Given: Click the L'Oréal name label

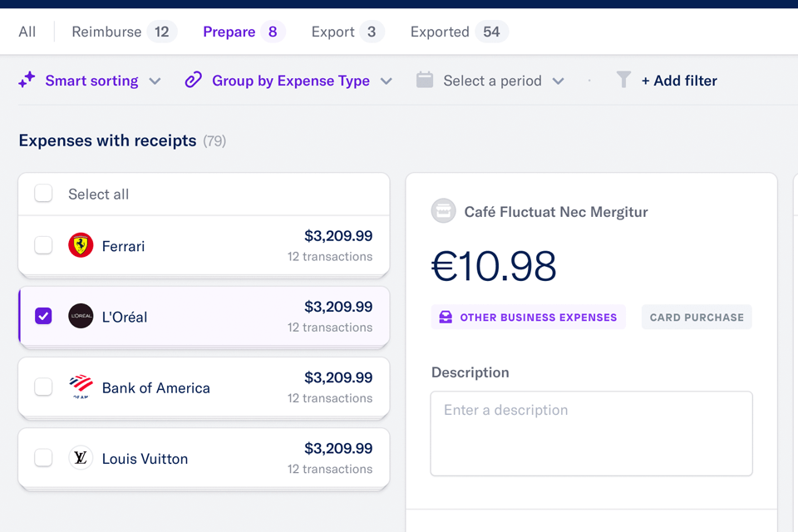Looking at the screenshot, I should pyautogui.click(x=125, y=317).
